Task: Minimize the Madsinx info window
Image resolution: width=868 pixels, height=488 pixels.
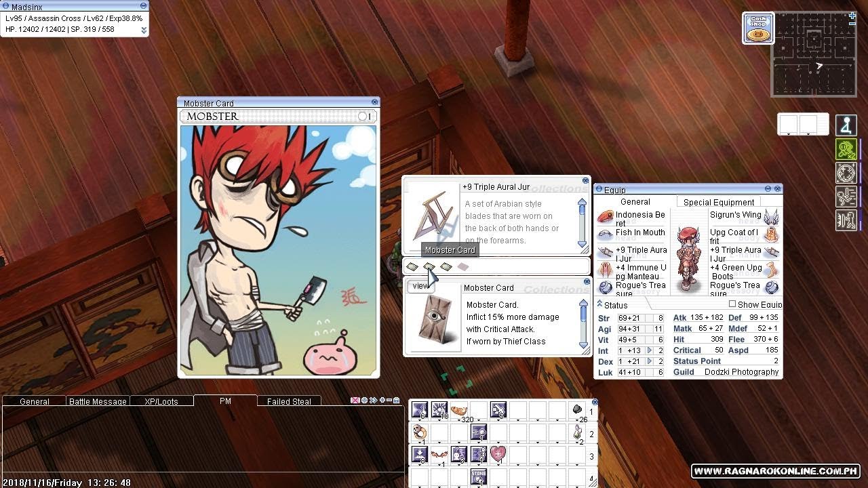Action: pos(143,5)
